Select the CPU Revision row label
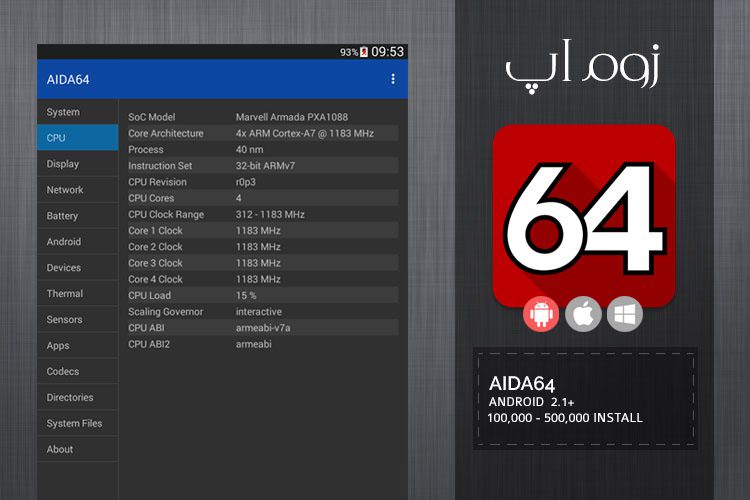The image size is (750, 500). point(157,182)
